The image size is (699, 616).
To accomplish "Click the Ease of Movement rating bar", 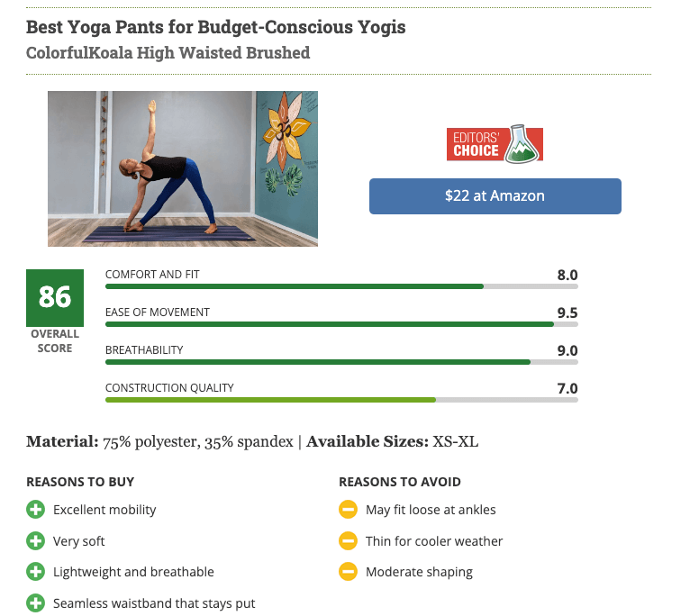I will click(x=341, y=324).
